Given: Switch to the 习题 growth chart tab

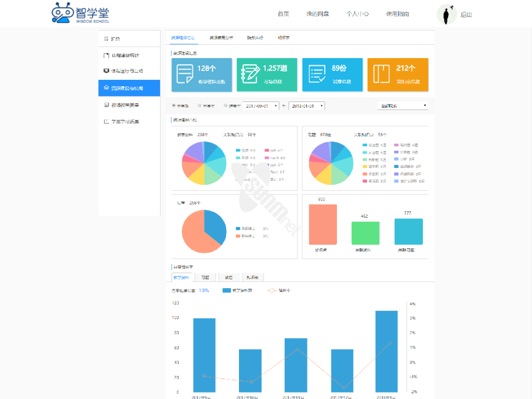Looking at the screenshot, I should click(205, 277).
